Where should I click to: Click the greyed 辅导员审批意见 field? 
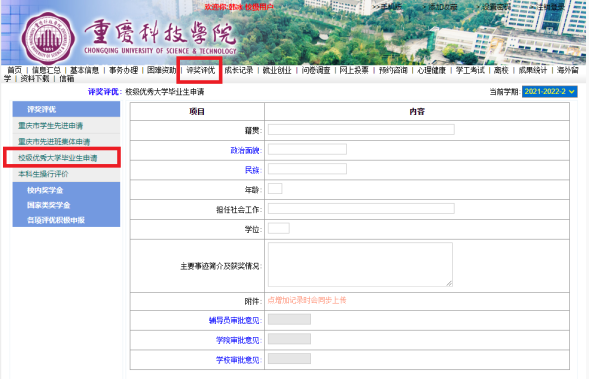pos(289,319)
